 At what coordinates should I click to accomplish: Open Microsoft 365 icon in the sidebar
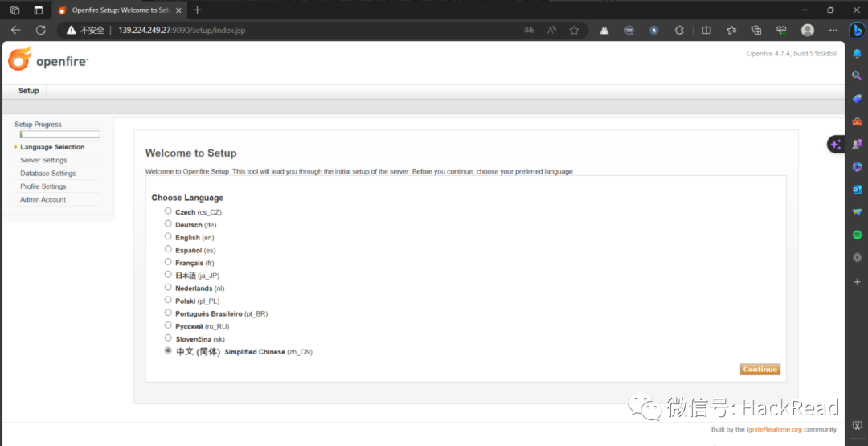[x=857, y=166]
